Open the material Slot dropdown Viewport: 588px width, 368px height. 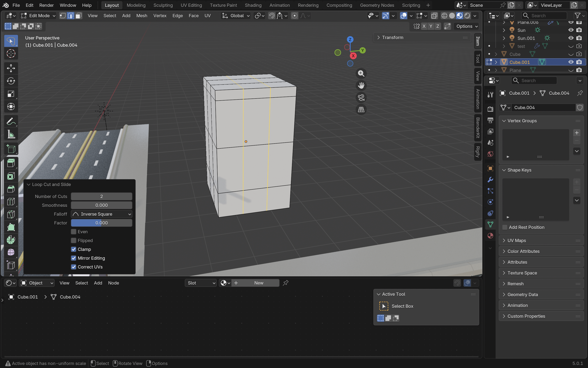(x=201, y=283)
